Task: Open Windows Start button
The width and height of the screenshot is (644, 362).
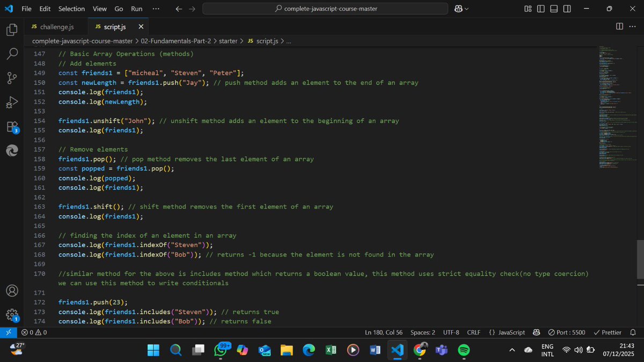Action: 153,350
